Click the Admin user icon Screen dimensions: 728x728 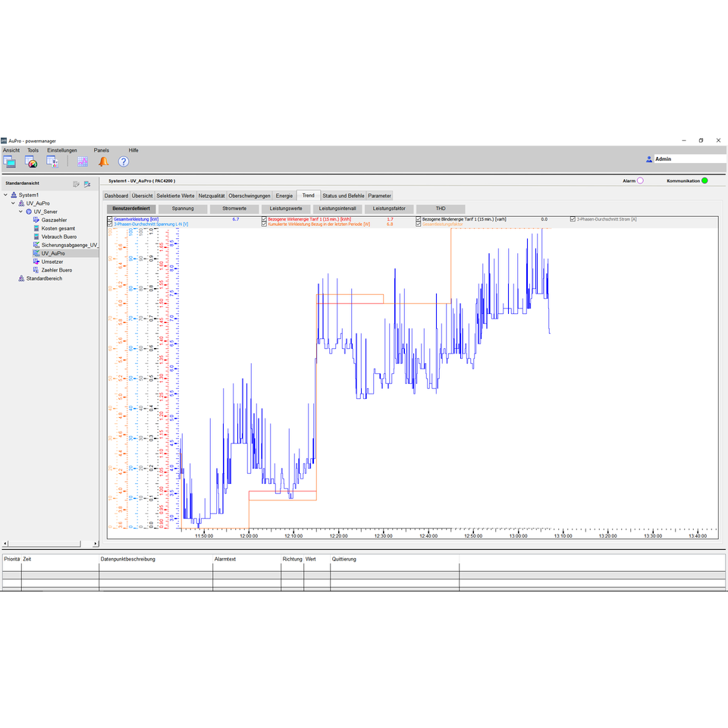pos(649,158)
